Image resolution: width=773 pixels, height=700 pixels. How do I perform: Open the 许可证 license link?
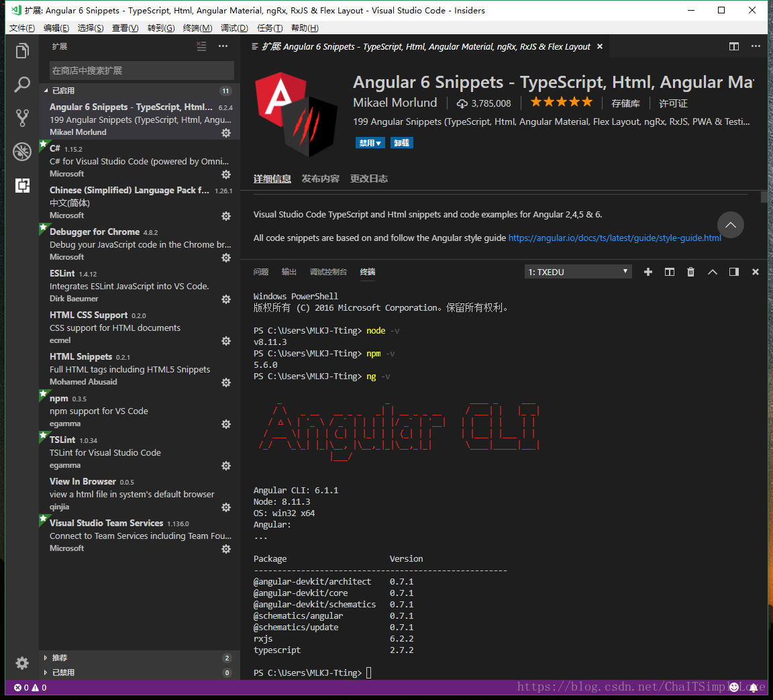(x=674, y=103)
